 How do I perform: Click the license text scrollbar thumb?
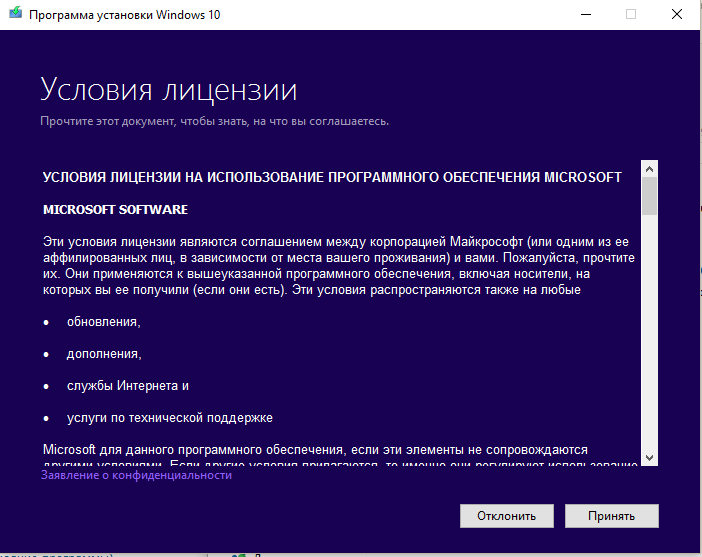coord(649,196)
